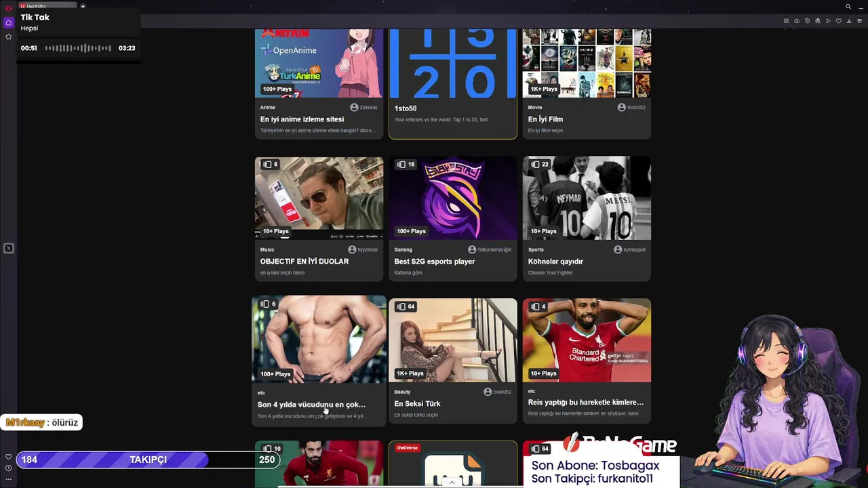
Task: Click the 4 choices badge on Reis card
Action: (x=538, y=307)
